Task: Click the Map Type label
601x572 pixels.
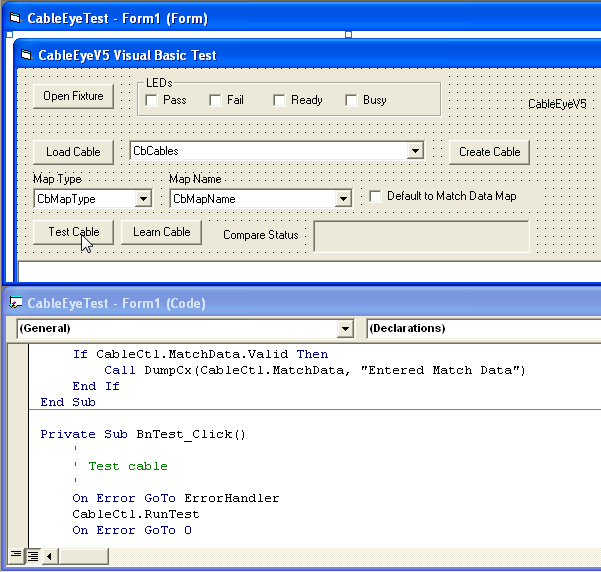Action: (57, 179)
